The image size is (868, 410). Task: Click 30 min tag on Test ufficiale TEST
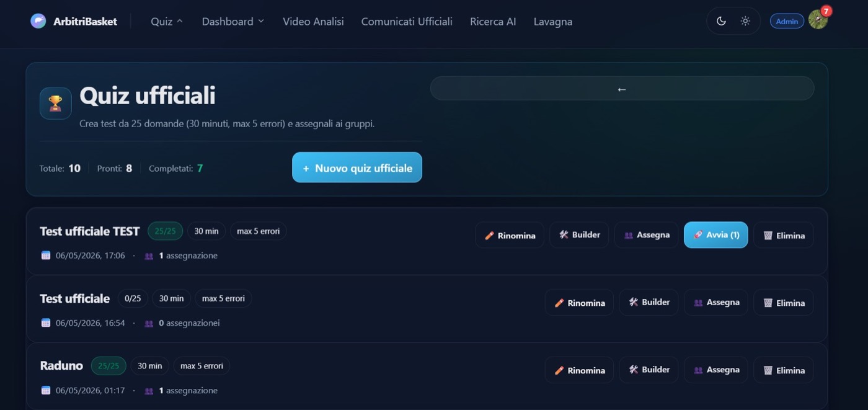(x=206, y=231)
